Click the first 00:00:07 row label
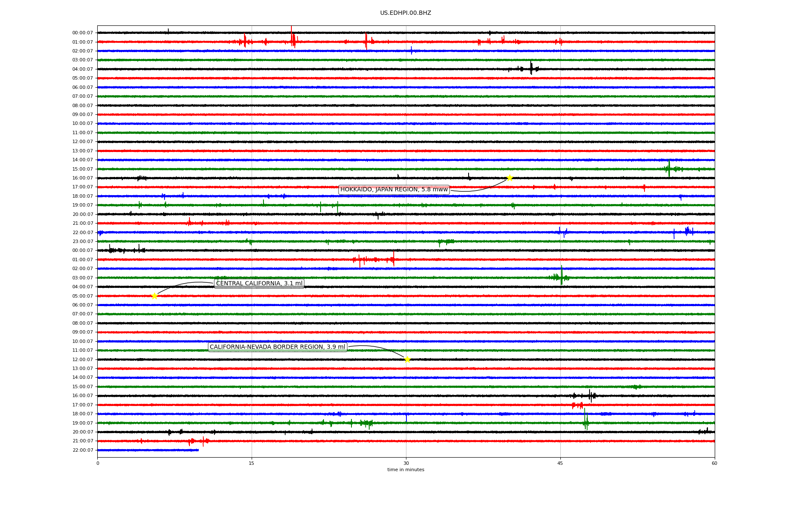The image size is (812, 508). point(82,33)
